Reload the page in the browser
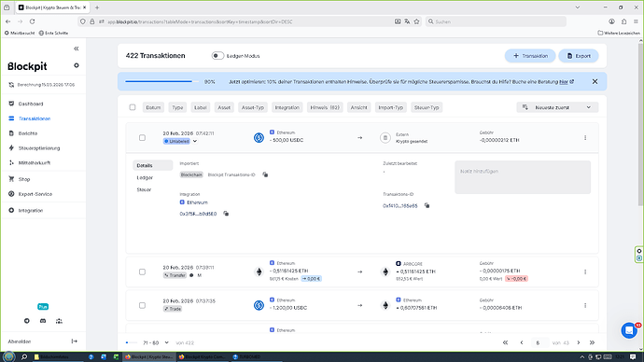This screenshot has width=644, height=362. click(32, 21)
